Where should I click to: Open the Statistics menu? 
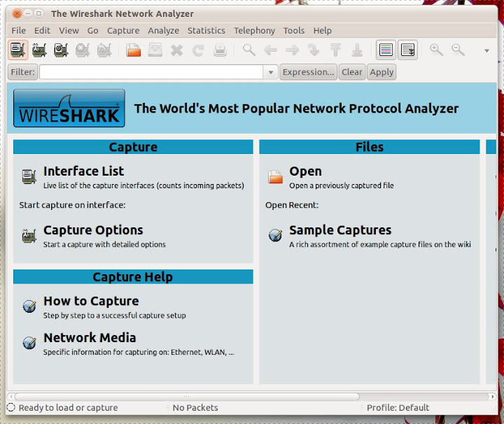click(x=206, y=31)
